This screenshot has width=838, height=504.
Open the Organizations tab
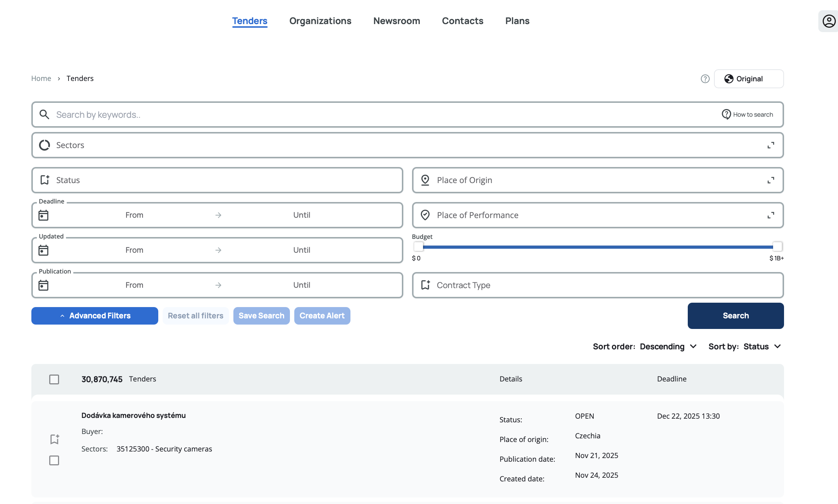320,21
